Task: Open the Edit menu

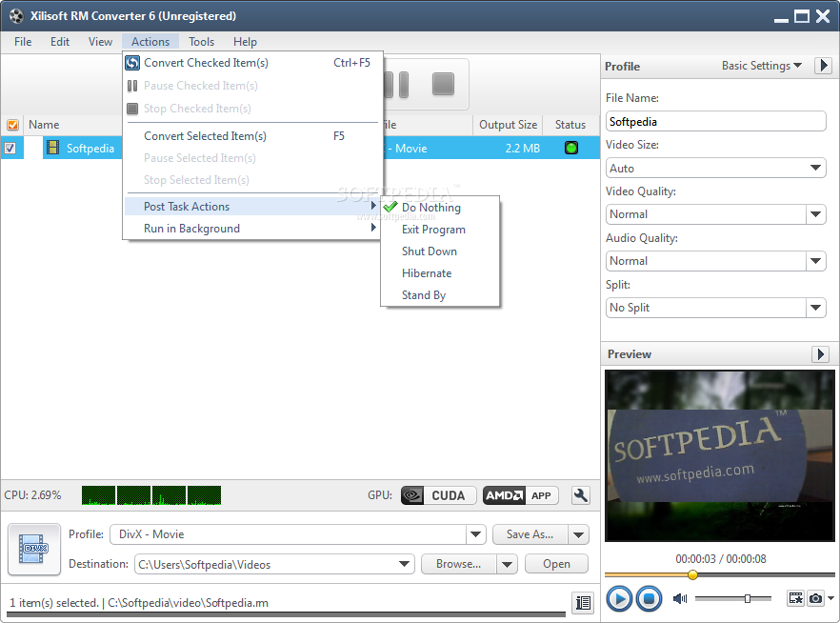Action: pos(60,41)
